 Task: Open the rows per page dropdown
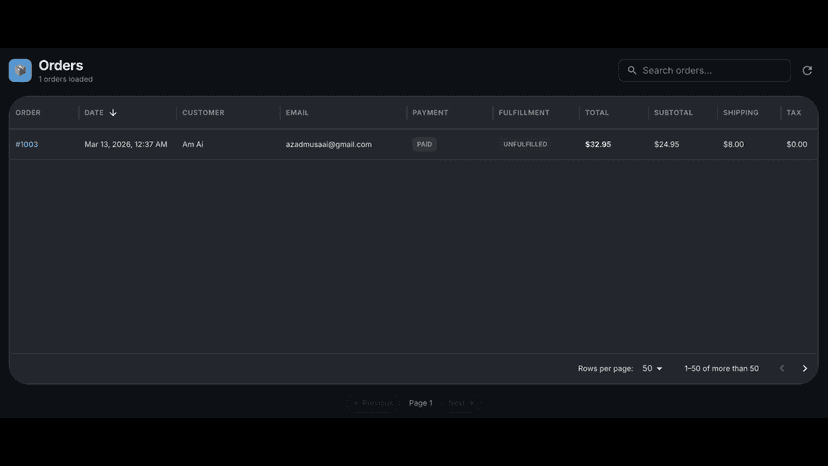[x=652, y=368]
